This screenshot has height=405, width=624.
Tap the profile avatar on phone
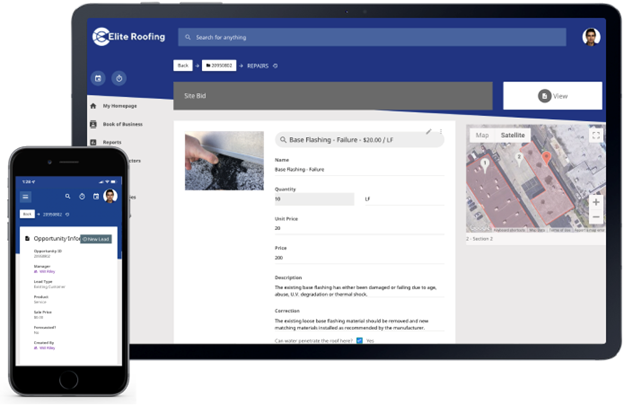pyautogui.click(x=110, y=196)
